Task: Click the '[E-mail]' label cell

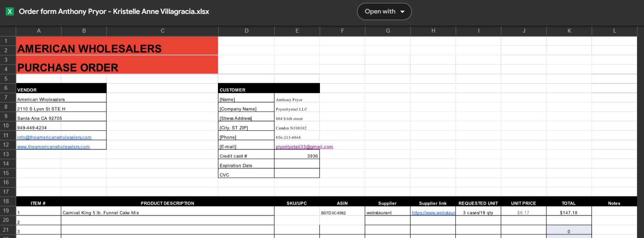Action: 246,145
